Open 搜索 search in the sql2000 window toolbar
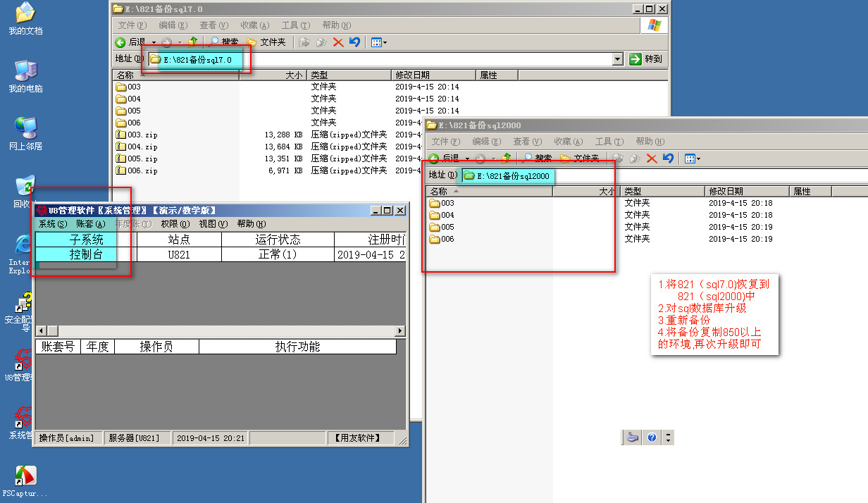868x503 pixels. [536, 159]
